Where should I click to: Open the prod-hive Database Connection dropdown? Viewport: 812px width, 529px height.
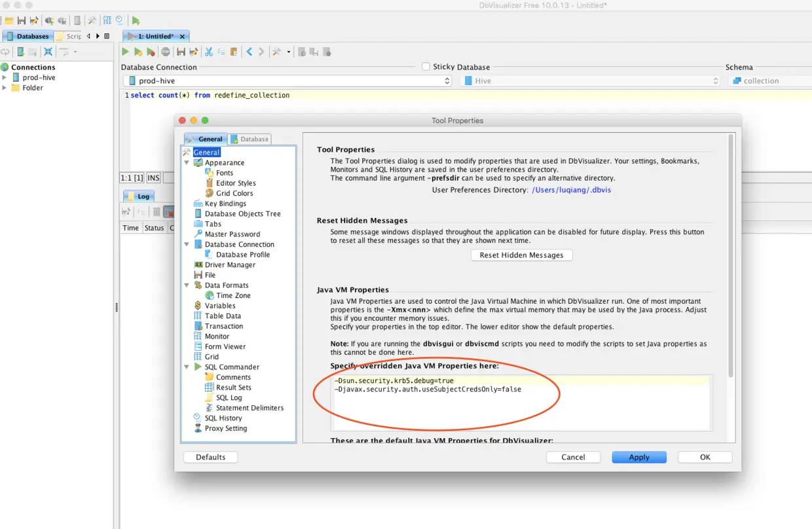287,81
